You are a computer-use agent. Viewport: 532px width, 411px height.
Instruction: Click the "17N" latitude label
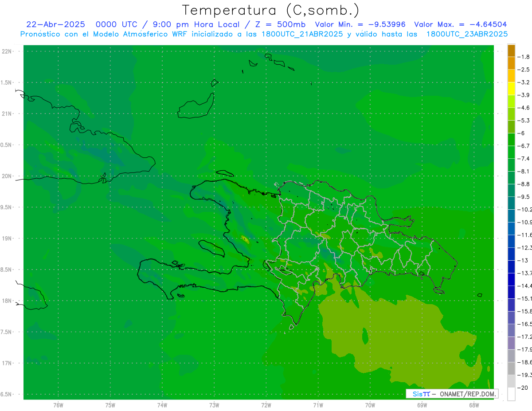[x=8, y=363]
